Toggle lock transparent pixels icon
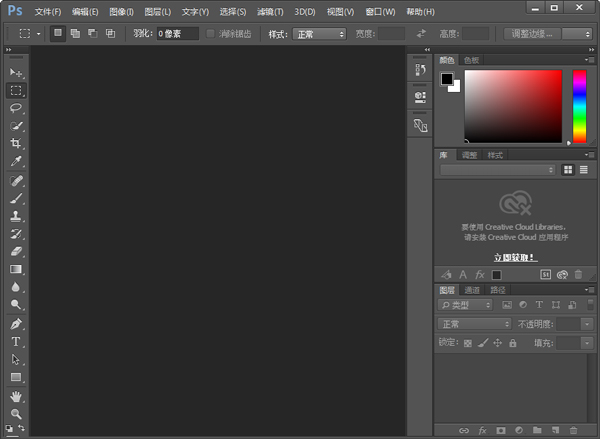Screen dimensions: 600x439 click(466, 343)
